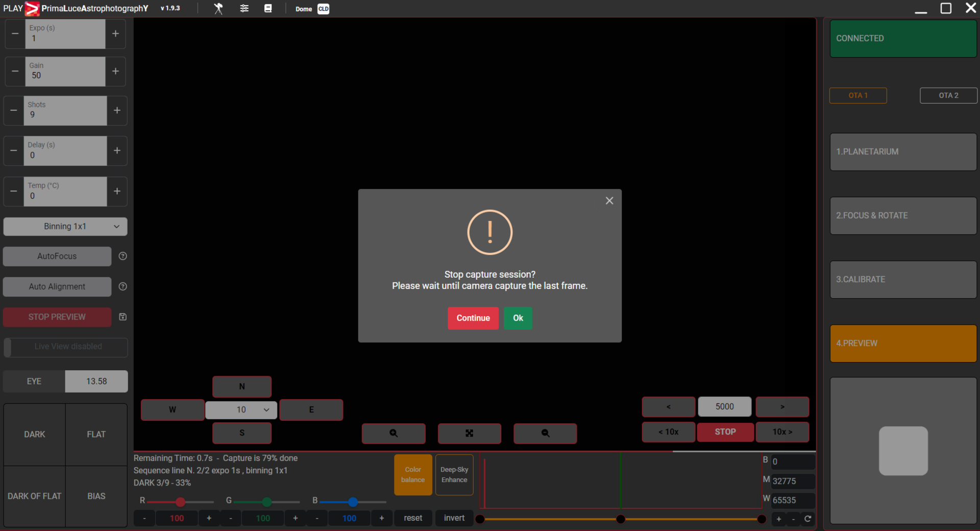Increase Gain value
This screenshot has height=531, width=980.
(116, 71)
